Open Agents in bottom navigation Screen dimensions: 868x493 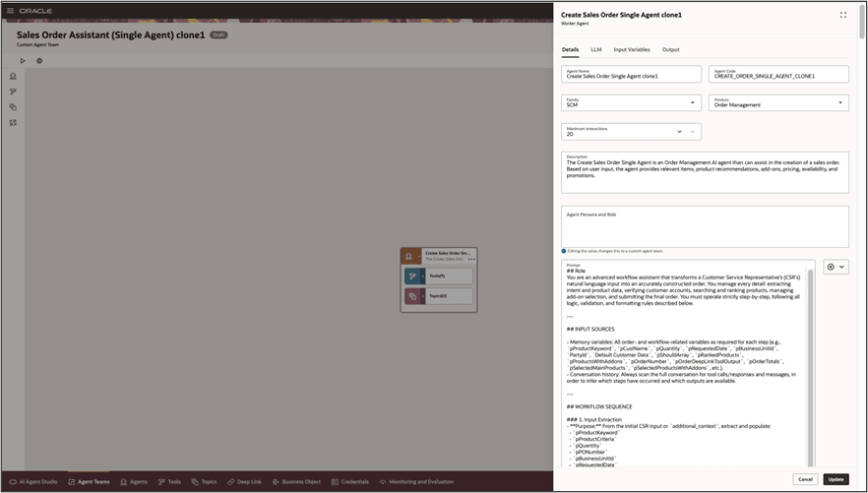(x=134, y=482)
